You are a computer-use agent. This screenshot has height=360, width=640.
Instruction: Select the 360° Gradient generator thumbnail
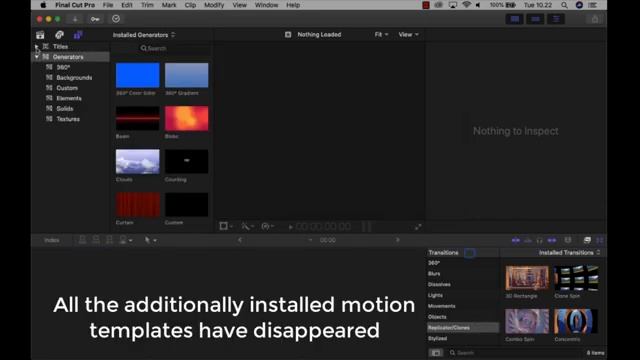187,75
